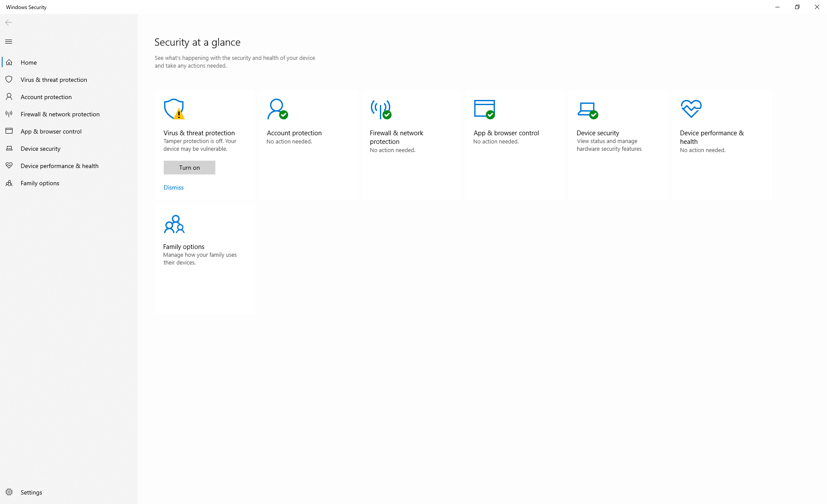827x504 pixels.
Task: Click 'No action needed.' under Firewall & network protection
Action: 392,150
